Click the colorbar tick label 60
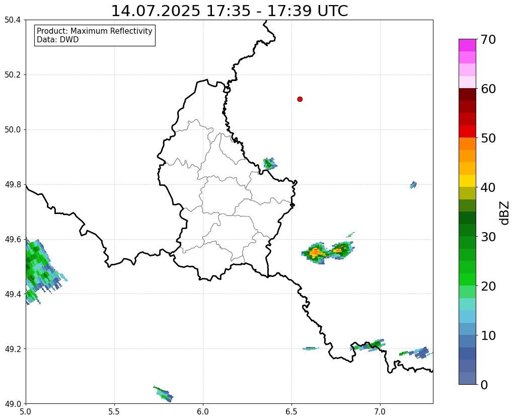515x420 pixels. coord(488,89)
